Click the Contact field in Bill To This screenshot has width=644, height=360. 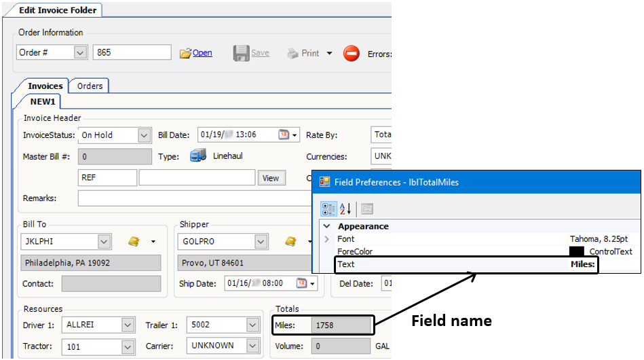[x=111, y=283]
